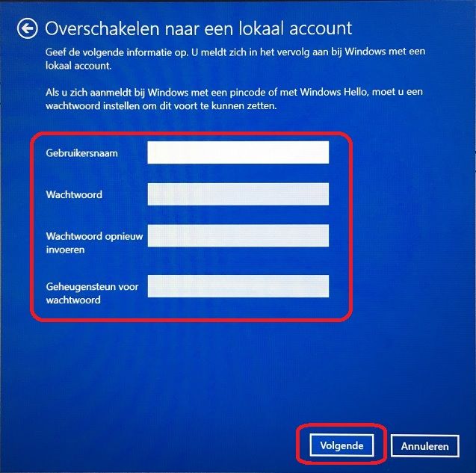
Task: Click the Wachtwoord opnieuw invoeren label
Action: (94, 243)
